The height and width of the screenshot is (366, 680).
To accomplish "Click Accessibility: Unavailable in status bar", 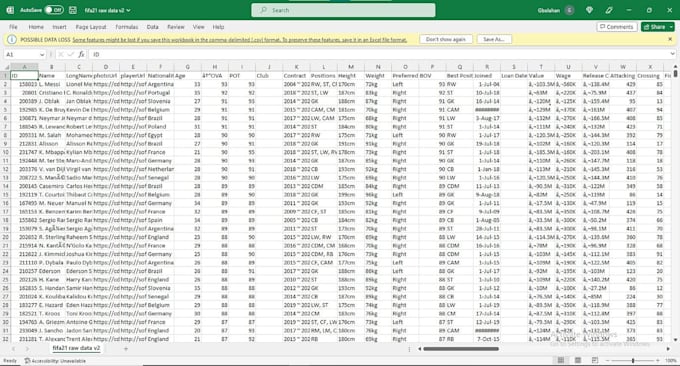I will pos(55,361).
